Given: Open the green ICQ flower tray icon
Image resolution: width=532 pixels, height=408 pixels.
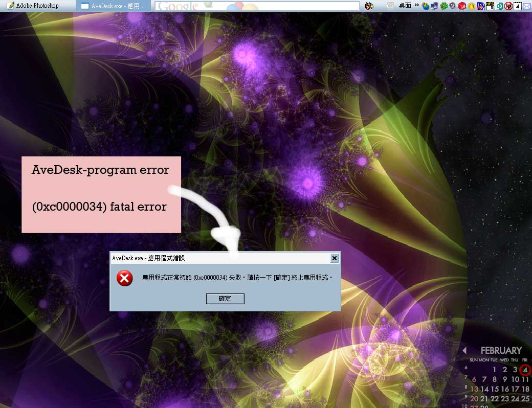Looking at the screenshot, I should [x=444, y=6].
